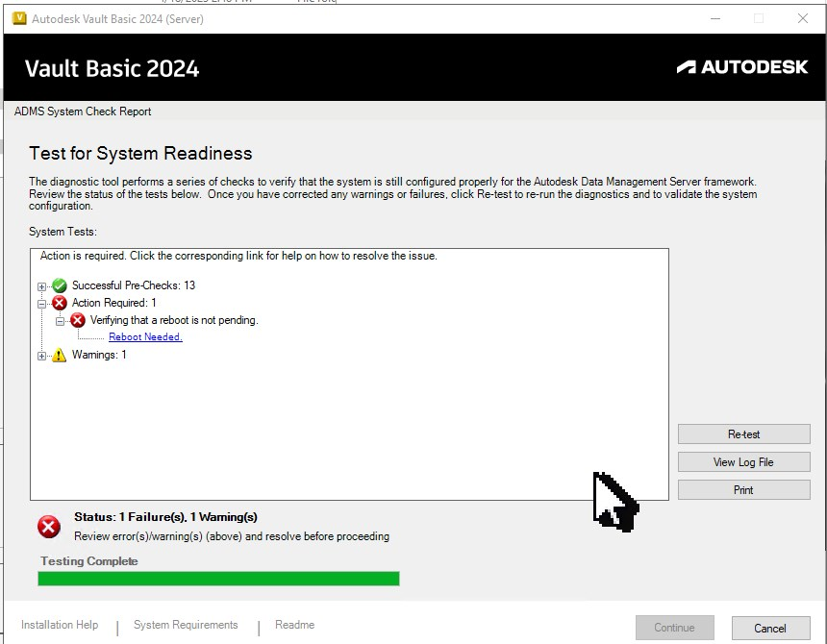Click the Cancel button

pyautogui.click(x=770, y=629)
